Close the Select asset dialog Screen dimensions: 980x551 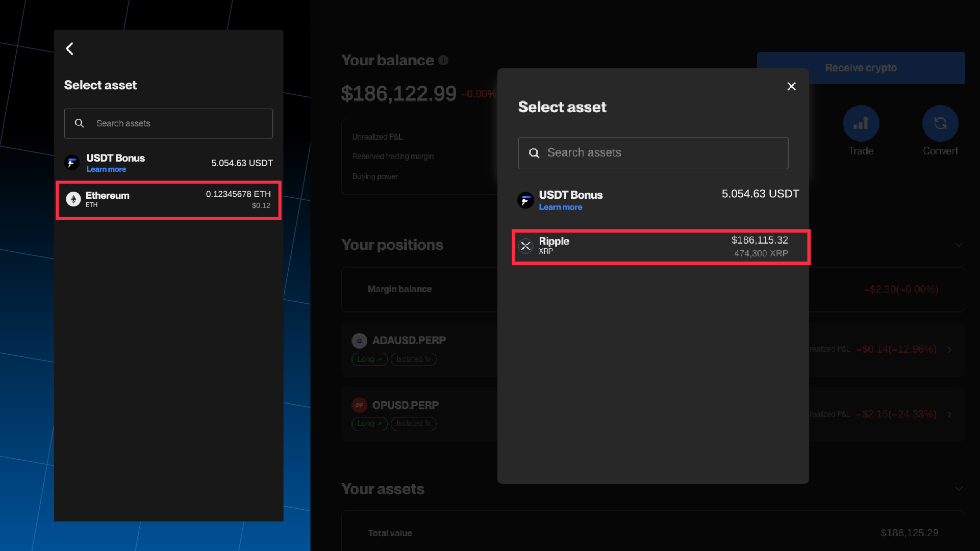tap(791, 87)
